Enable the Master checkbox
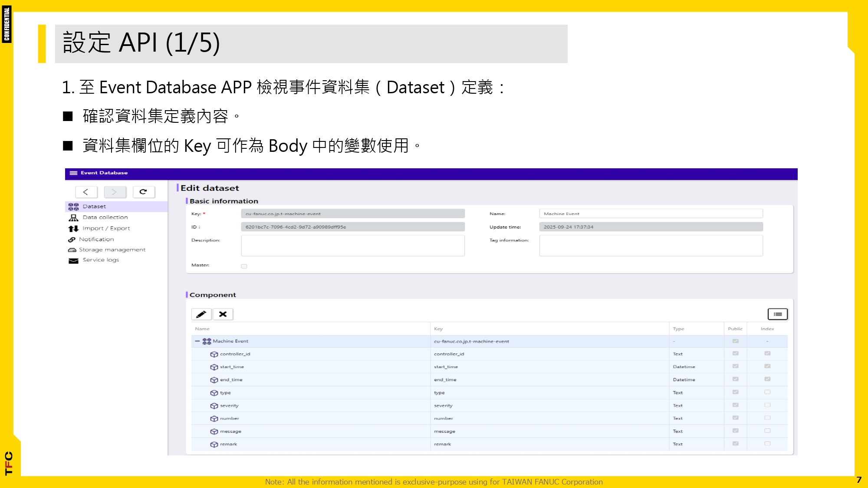The height and width of the screenshot is (488, 868). [x=244, y=266]
